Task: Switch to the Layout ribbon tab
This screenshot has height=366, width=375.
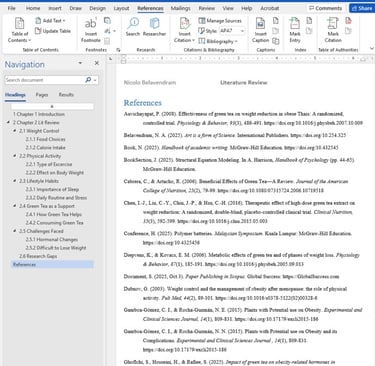Action: pos(121,8)
